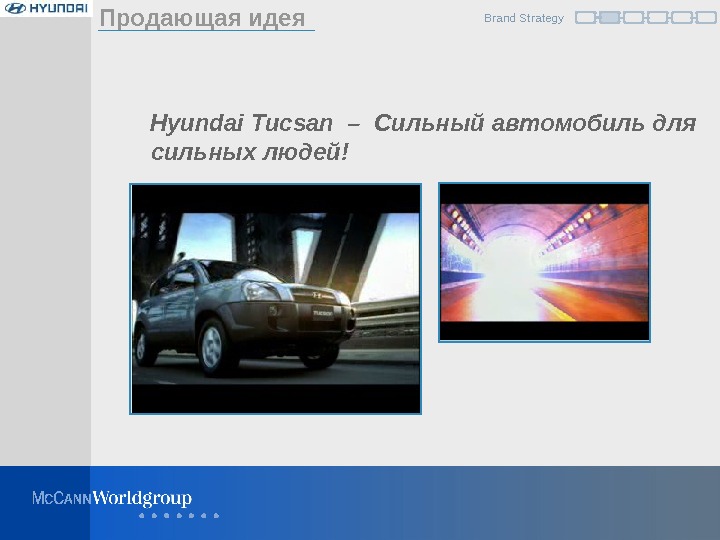The height and width of the screenshot is (540, 720).
Task: Click the 'Продающая идея' slide title
Action: [202, 19]
